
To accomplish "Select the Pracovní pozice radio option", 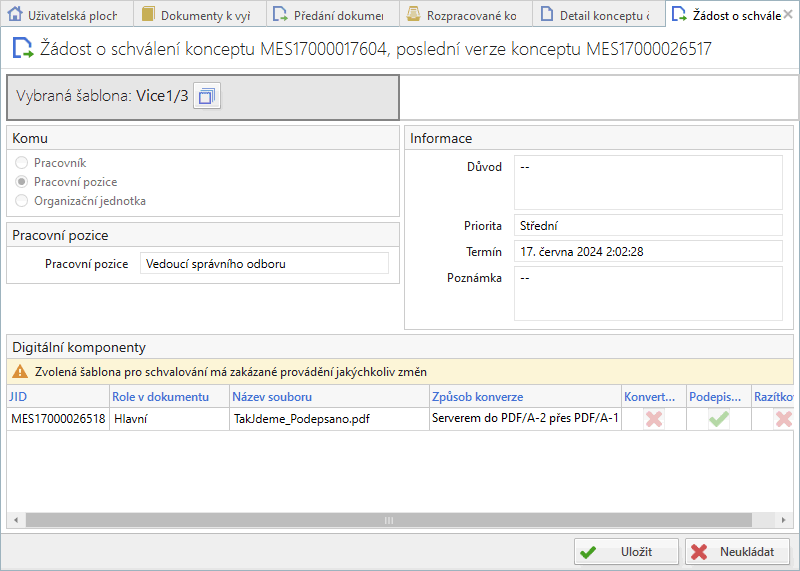I will click(22, 182).
